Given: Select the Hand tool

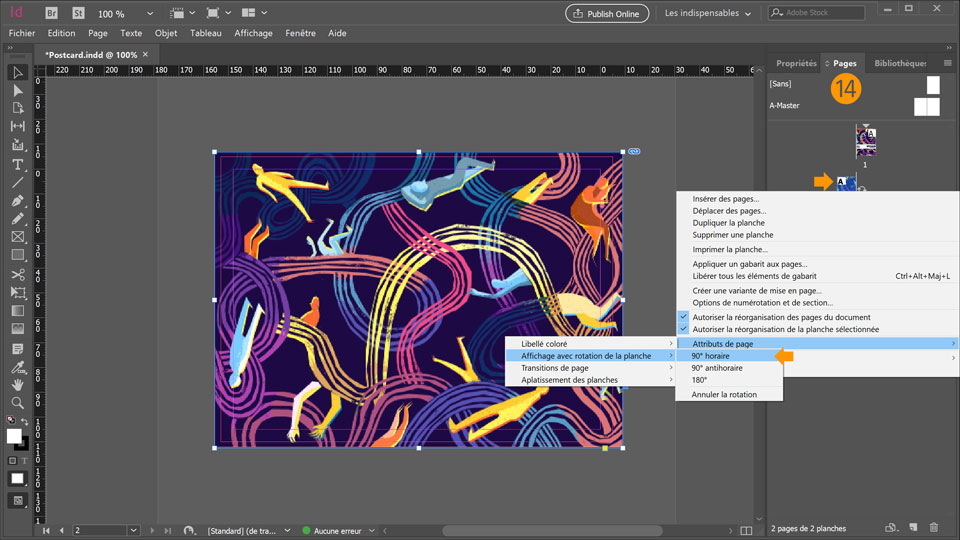Looking at the screenshot, I should click(18, 385).
